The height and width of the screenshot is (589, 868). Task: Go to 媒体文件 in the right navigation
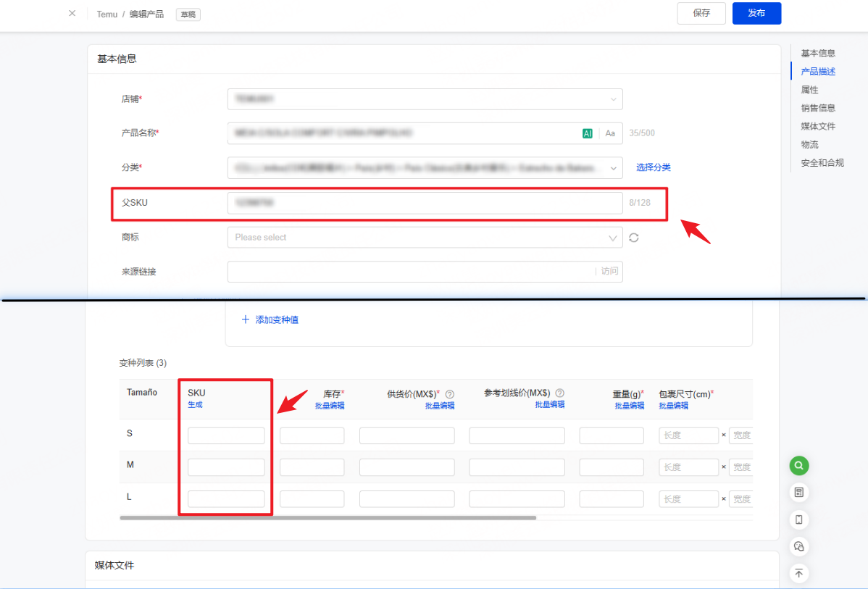point(817,126)
